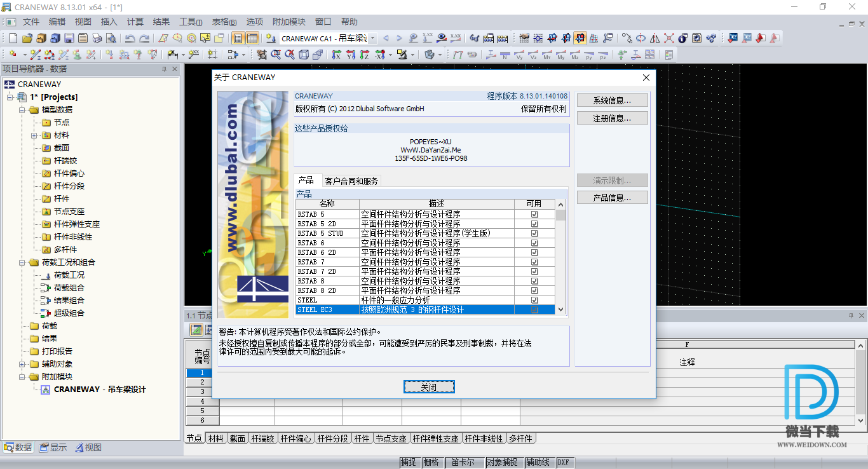Viewport: 868px width, 469px height.
Task: Collapse 荷载工况和组合 tree folder
Action: (x=22, y=262)
